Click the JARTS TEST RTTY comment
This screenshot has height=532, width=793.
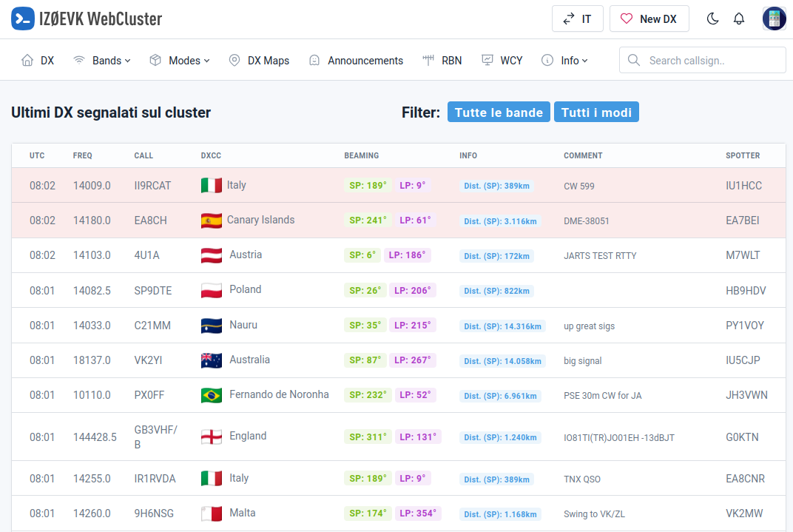click(x=600, y=256)
